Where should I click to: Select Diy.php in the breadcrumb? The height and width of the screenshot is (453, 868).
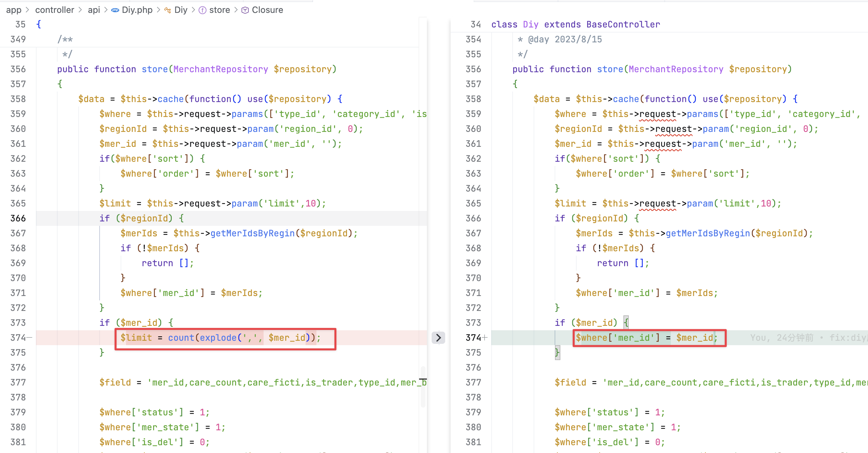pos(137,10)
